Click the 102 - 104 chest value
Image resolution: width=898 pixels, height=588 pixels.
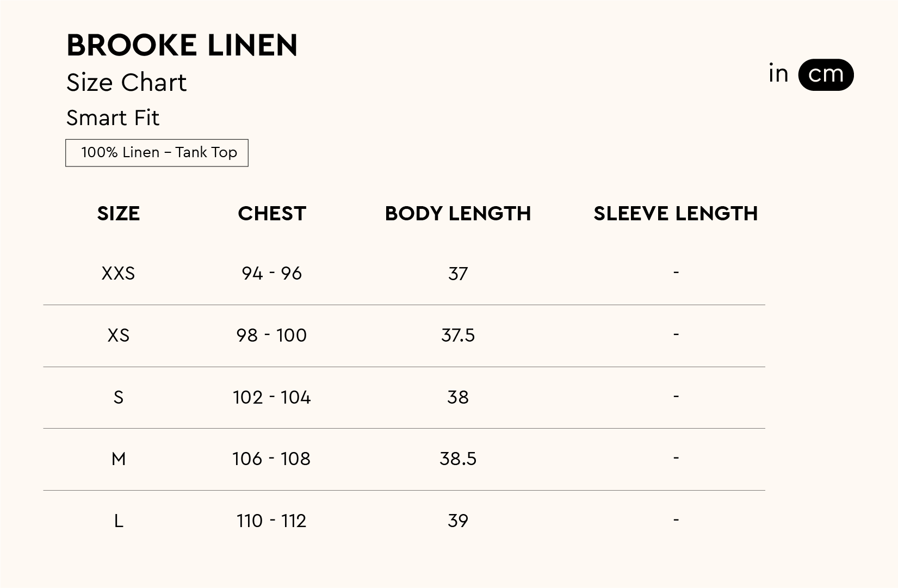click(x=272, y=398)
